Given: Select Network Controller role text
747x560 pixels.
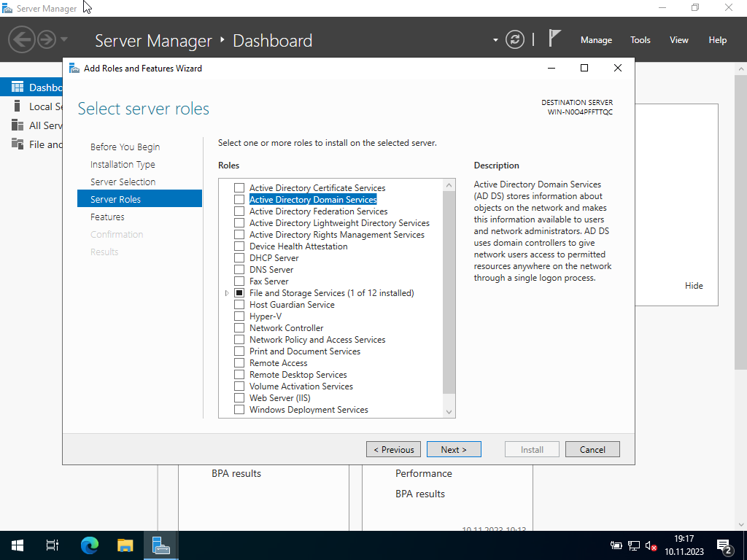Looking at the screenshot, I should point(286,327).
